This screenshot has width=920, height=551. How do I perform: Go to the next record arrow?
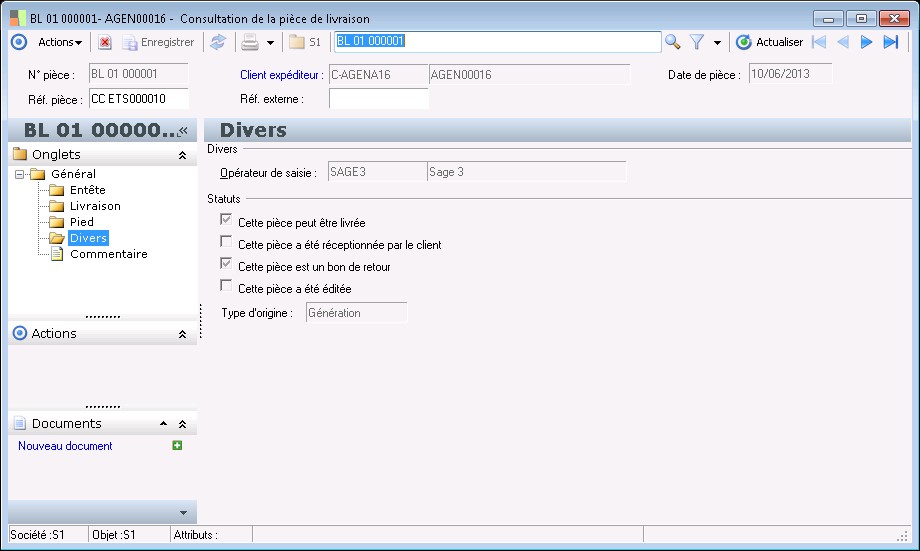tap(866, 42)
